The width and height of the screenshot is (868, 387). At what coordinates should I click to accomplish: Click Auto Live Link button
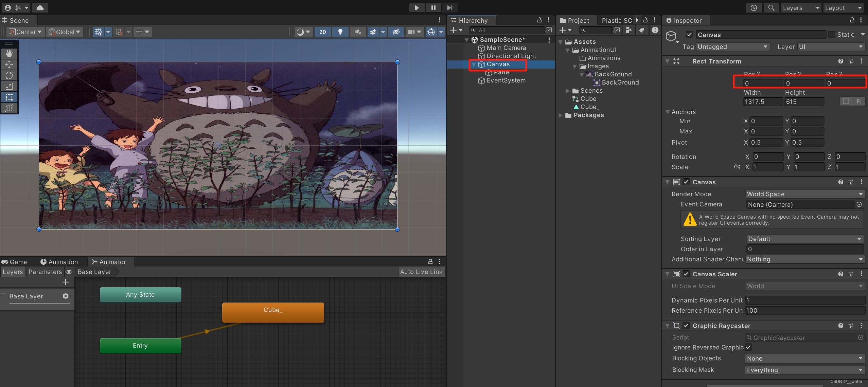click(x=421, y=272)
